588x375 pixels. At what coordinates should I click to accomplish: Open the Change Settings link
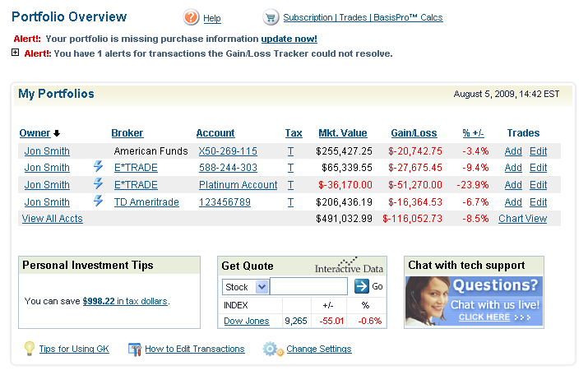pyautogui.click(x=319, y=349)
